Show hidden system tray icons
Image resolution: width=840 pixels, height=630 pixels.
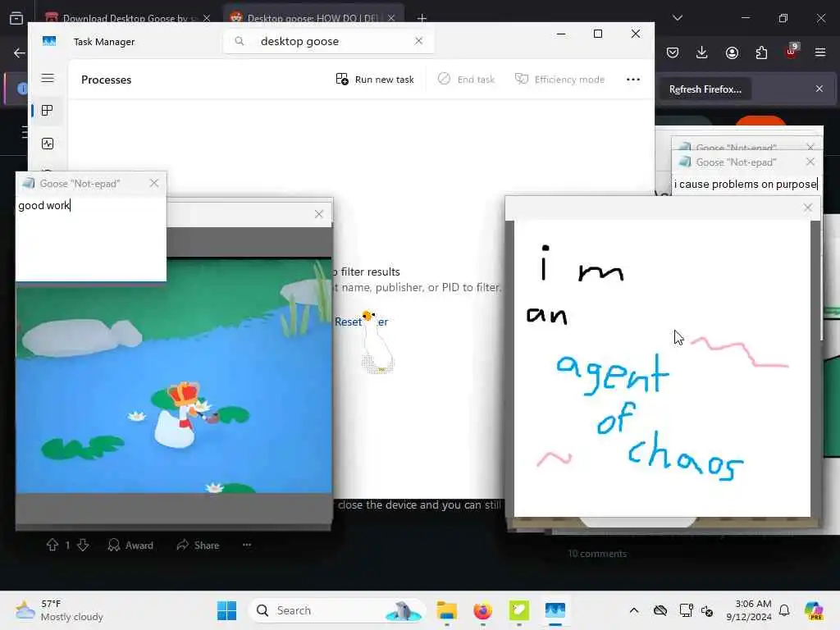(x=634, y=610)
